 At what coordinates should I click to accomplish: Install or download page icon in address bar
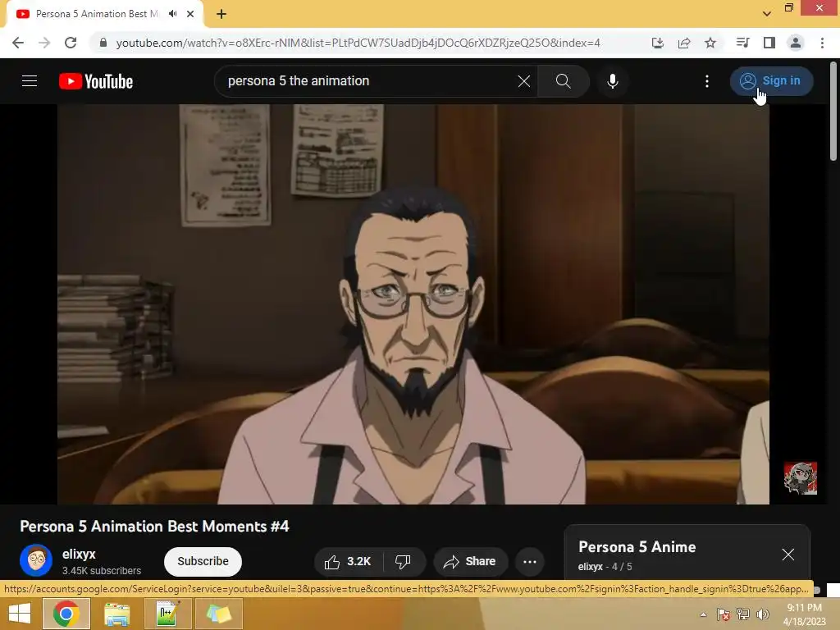(658, 43)
